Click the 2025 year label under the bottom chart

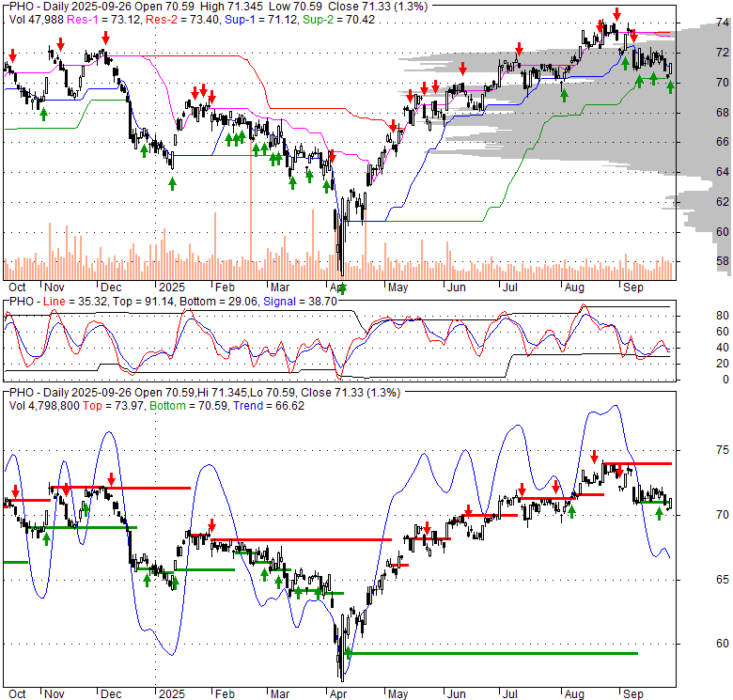tap(172, 694)
